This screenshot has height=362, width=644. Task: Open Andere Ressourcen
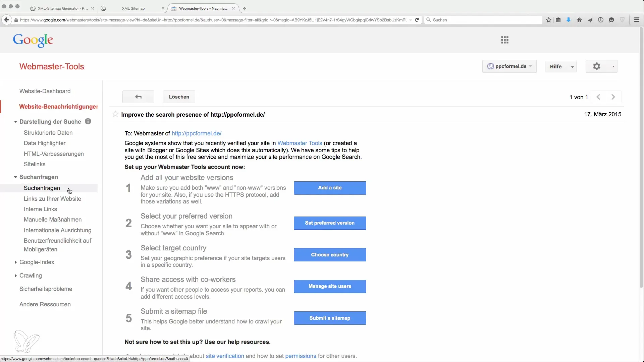45,304
